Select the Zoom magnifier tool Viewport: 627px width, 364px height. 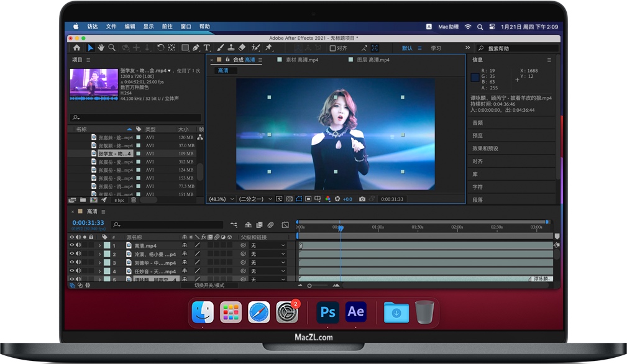[112, 48]
